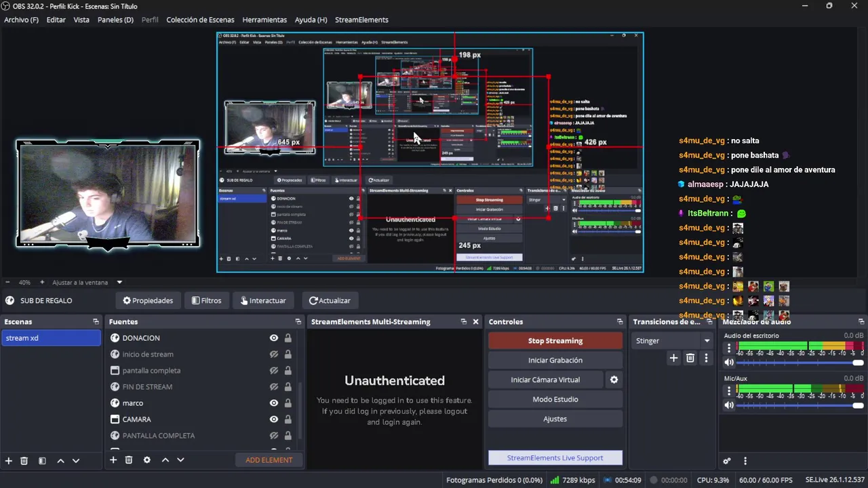This screenshot has width=868, height=488.
Task: Adjust Audio del escritorio volume slider
Action: click(x=800, y=363)
